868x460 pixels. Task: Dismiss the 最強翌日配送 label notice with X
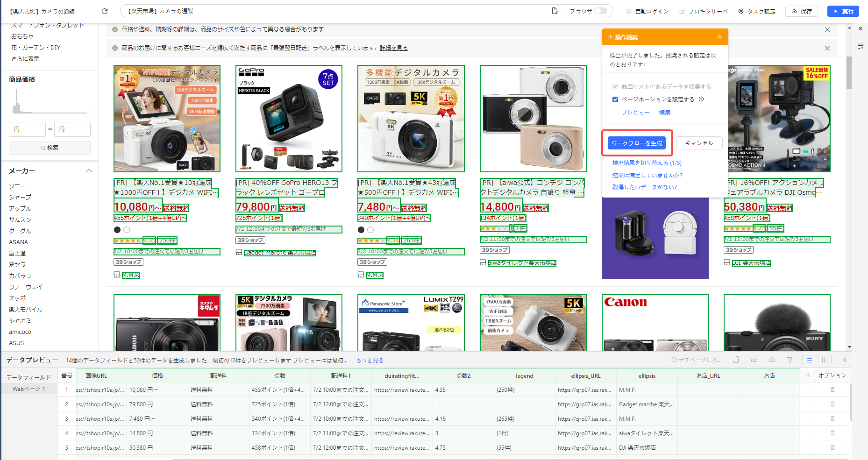click(827, 48)
